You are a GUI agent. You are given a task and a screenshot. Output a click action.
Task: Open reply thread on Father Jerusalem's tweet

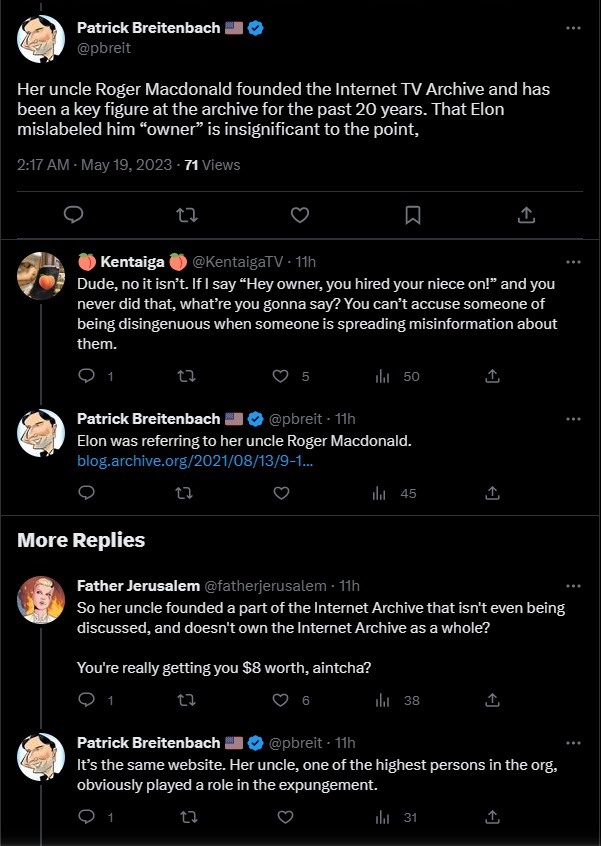(95, 700)
